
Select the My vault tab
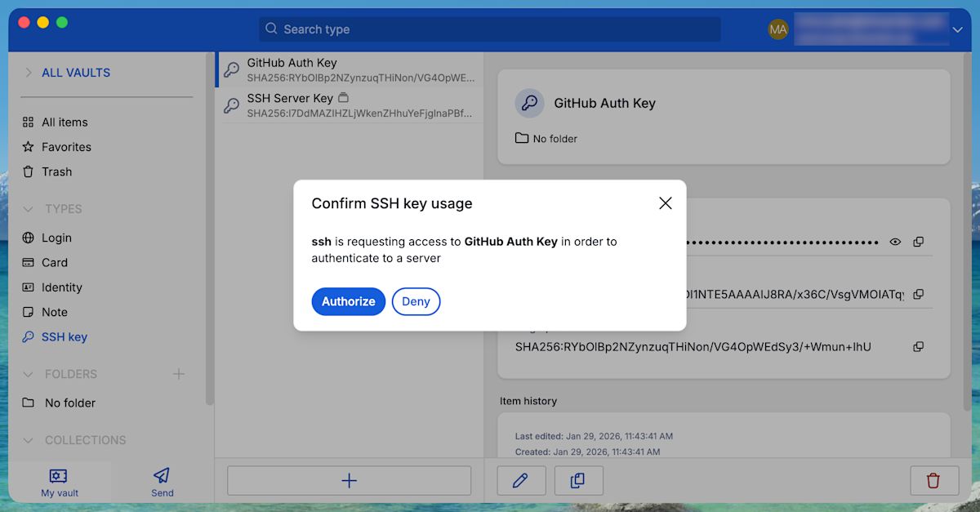coord(58,481)
